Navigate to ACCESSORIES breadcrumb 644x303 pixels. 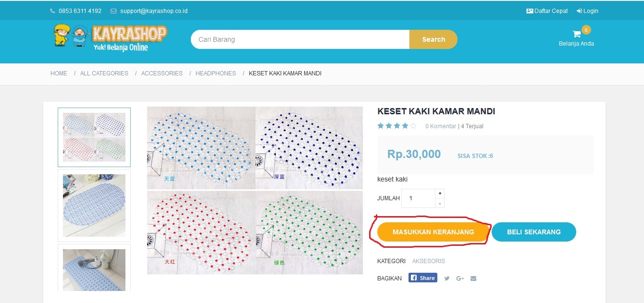pos(161,73)
